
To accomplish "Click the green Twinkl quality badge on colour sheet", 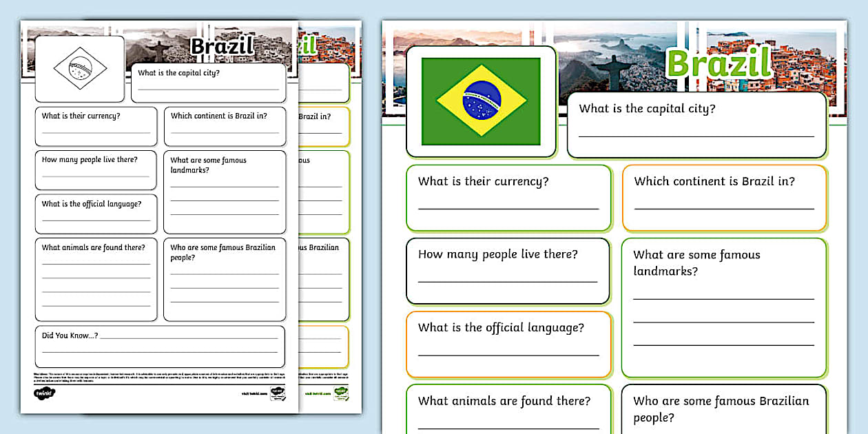I will click(x=342, y=395).
